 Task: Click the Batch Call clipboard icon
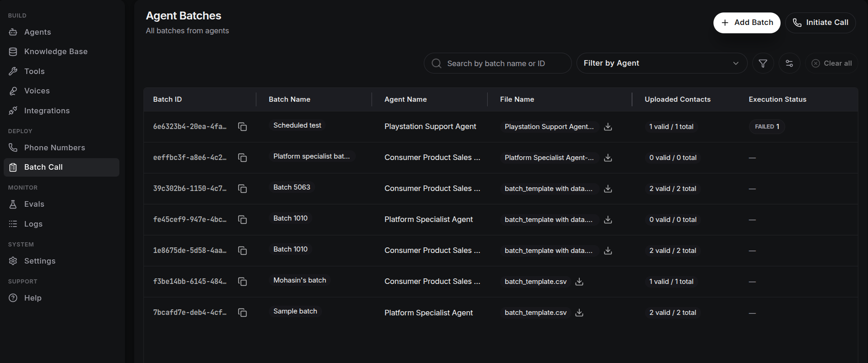click(13, 167)
